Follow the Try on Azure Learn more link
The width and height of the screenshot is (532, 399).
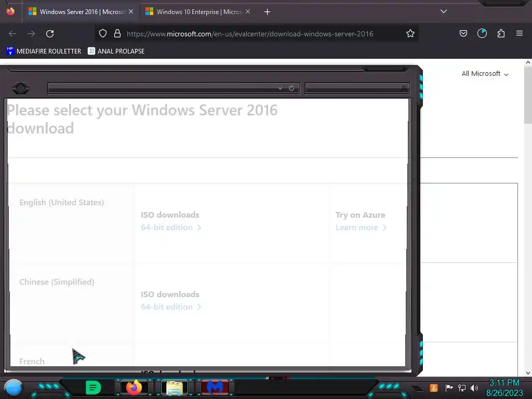(361, 228)
